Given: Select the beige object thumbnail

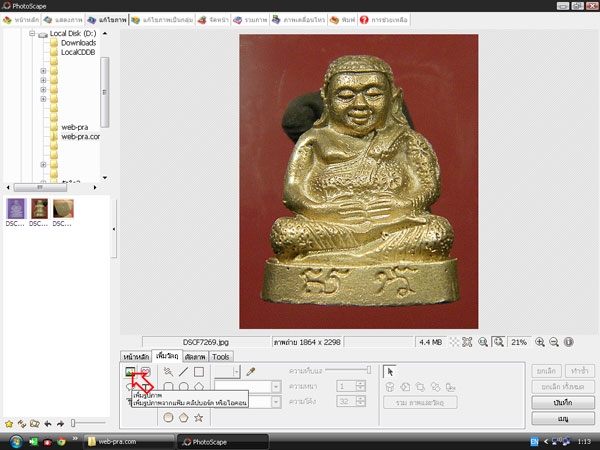Looking at the screenshot, I should pos(63,209).
